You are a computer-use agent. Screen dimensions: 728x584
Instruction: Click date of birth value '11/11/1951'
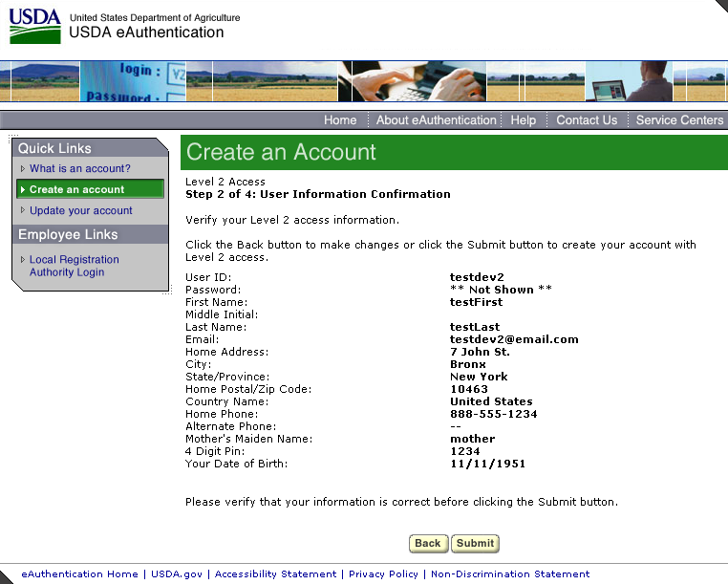point(487,464)
